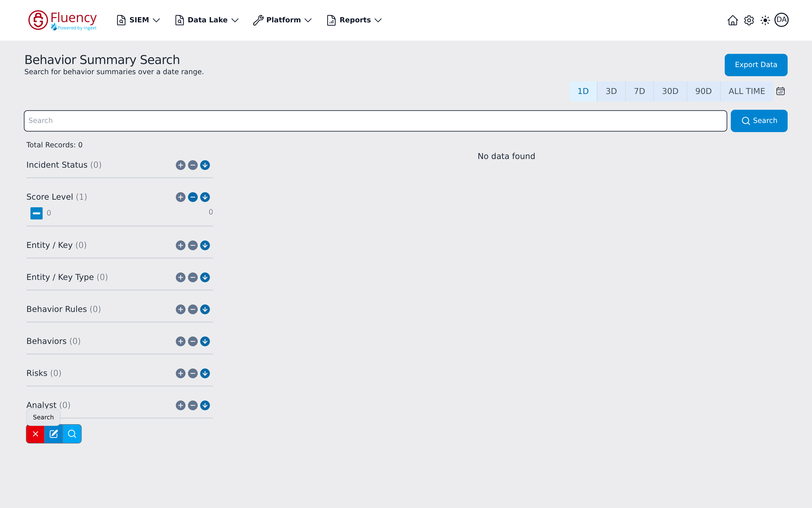Click minus icon for Analyst
812x508 pixels.
coord(193,405)
